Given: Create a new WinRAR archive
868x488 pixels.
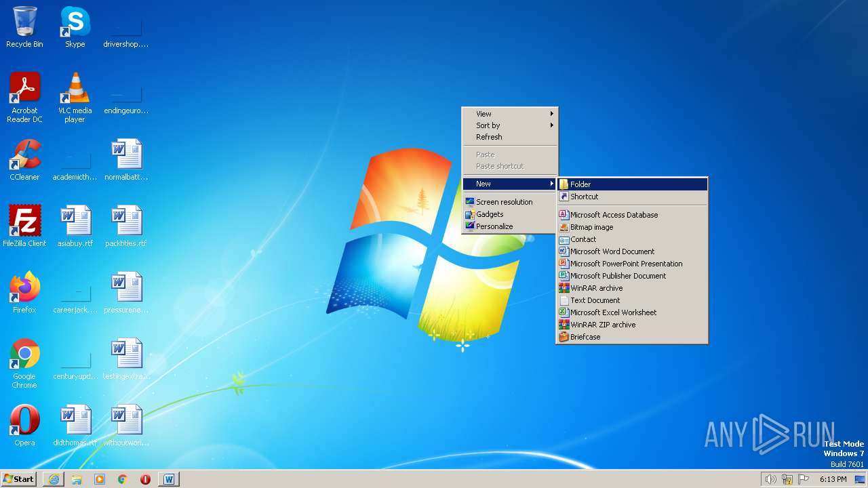Looking at the screenshot, I should click(x=633, y=288).
